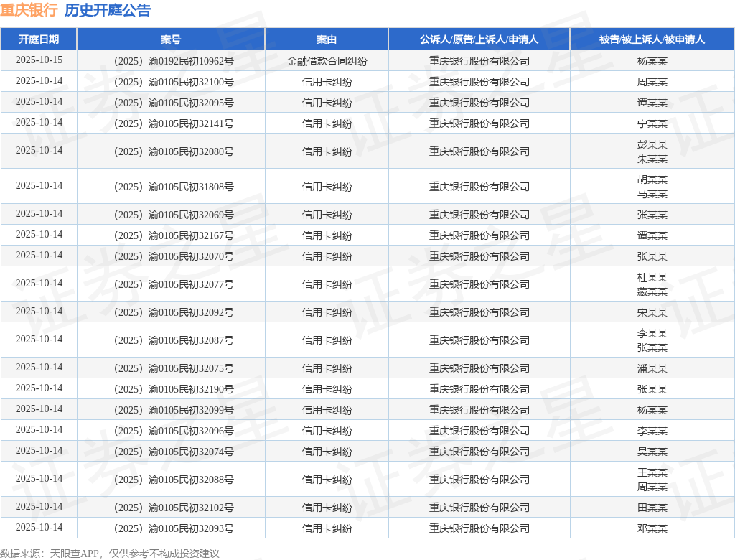Viewport: 735px width, 560px height.
Task: Click the 被告/被上诉人/被申请人 column header
Action: point(652,39)
